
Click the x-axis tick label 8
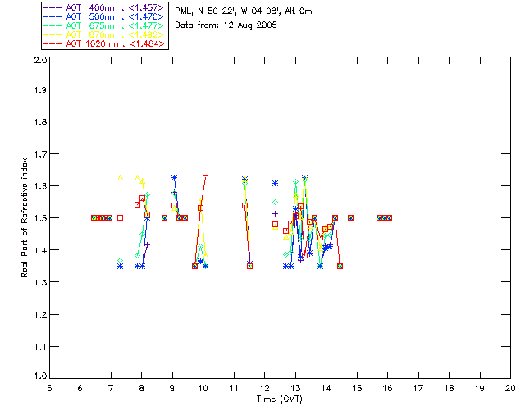[142, 388]
